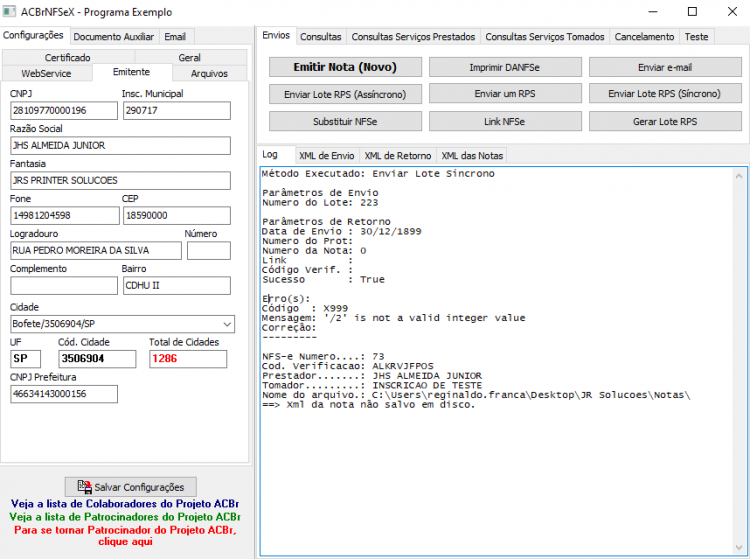Click log line "Cod. Verificacao: ALKRVJFPOS"
This screenshot has width=750, height=559.
point(348,366)
